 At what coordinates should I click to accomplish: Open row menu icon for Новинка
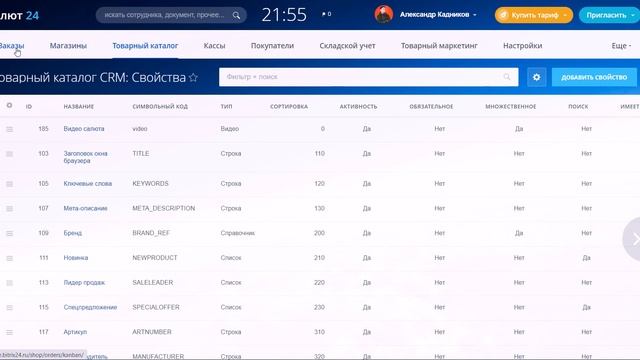[x=9, y=258]
